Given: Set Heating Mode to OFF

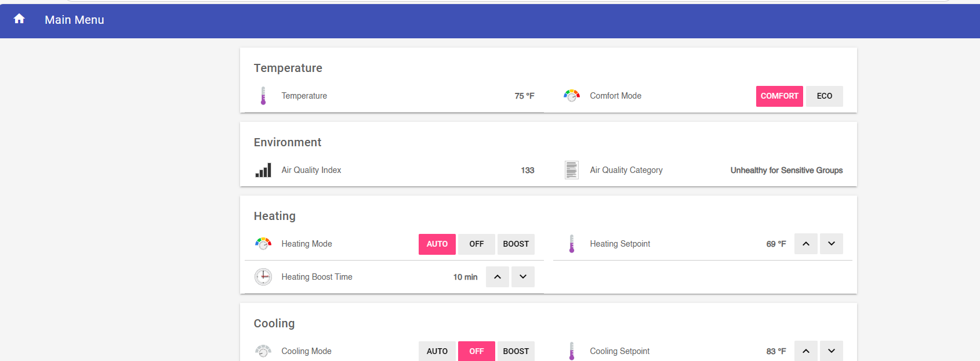Looking at the screenshot, I should pos(476,244).
